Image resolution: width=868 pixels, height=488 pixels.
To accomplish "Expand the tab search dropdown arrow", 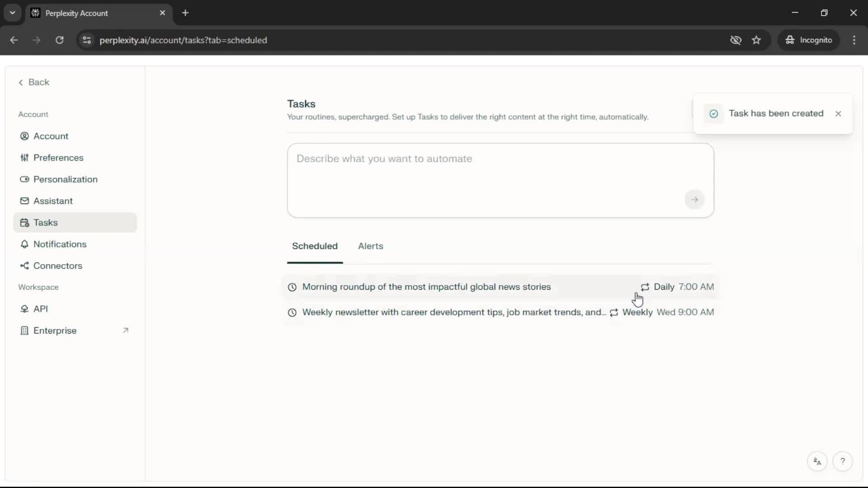I will [x=13, y=13].
